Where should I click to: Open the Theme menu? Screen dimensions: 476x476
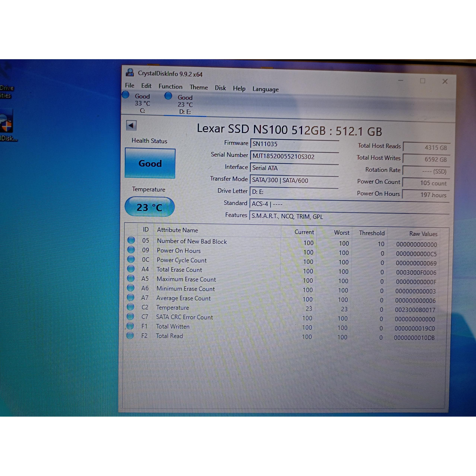point(199,87)
